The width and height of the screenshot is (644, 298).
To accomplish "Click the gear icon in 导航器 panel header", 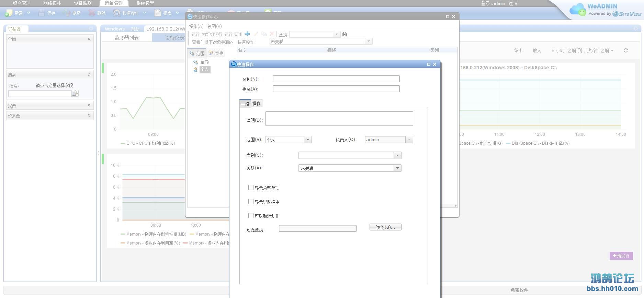I will point(91,29).
